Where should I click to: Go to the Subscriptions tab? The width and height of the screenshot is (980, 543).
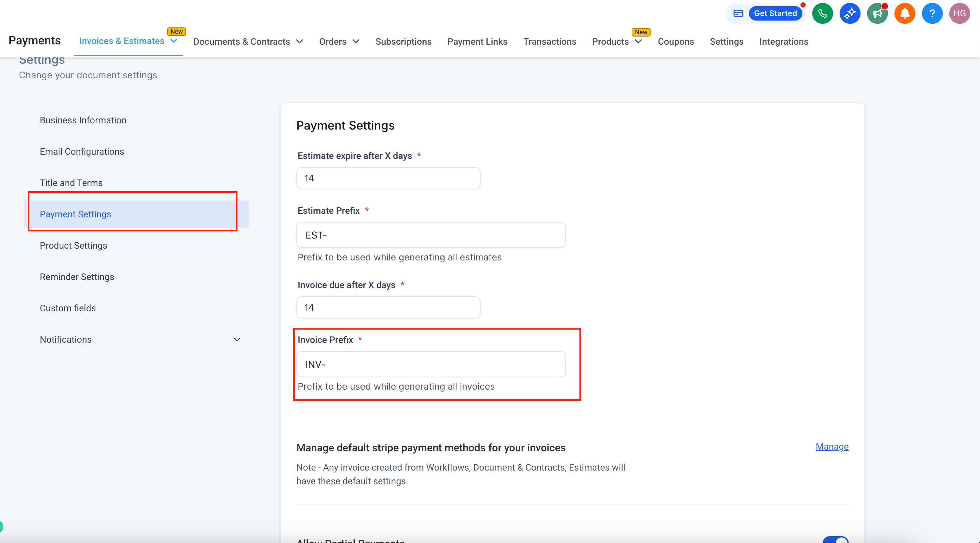point(403,41)
